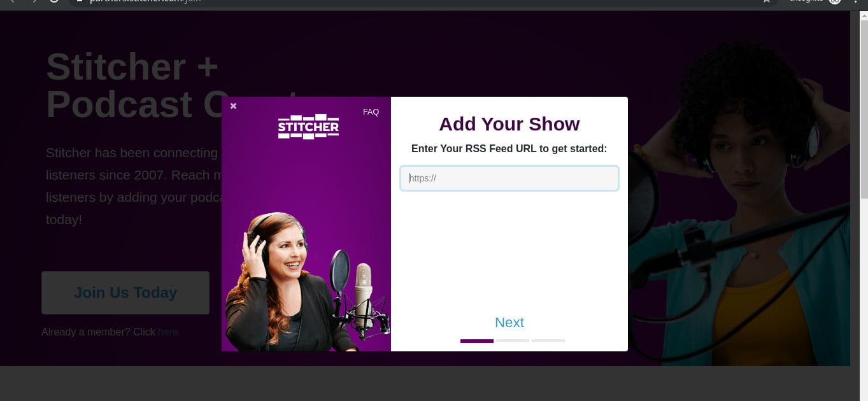Screen dimensions: 868x401
Task: Follow the 'here' link for existing members
Action: [169, 332]
